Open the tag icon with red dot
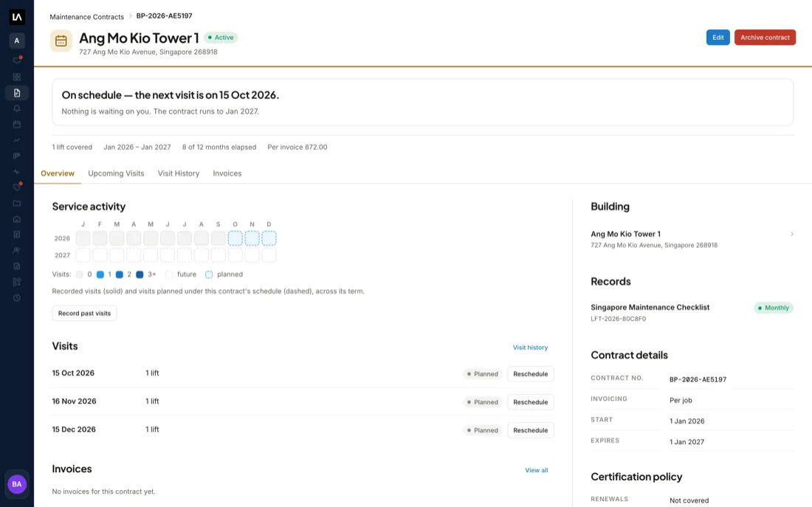 click(x=16, y=187)
